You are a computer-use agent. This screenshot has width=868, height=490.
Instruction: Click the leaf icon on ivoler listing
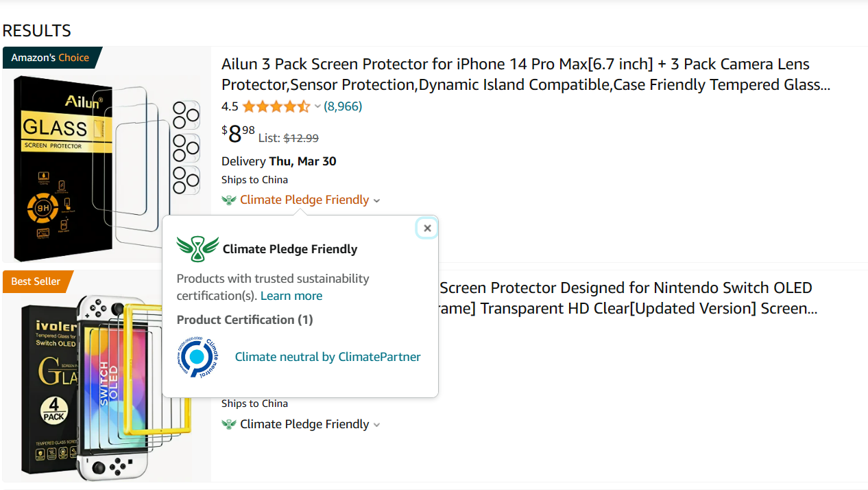click(x=229, y=425)
